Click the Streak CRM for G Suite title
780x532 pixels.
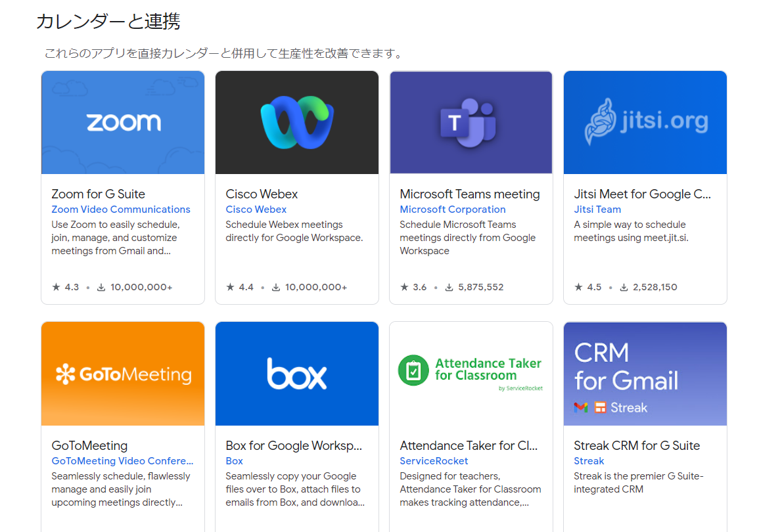coord(637,445)
